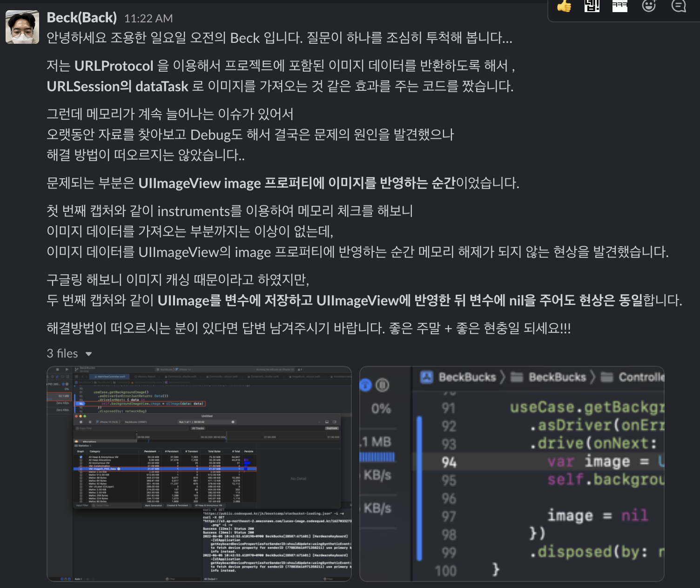Select the bold text 'URLSession의 dataTask'
Screen dimensions: 700x588
(118, 87)
